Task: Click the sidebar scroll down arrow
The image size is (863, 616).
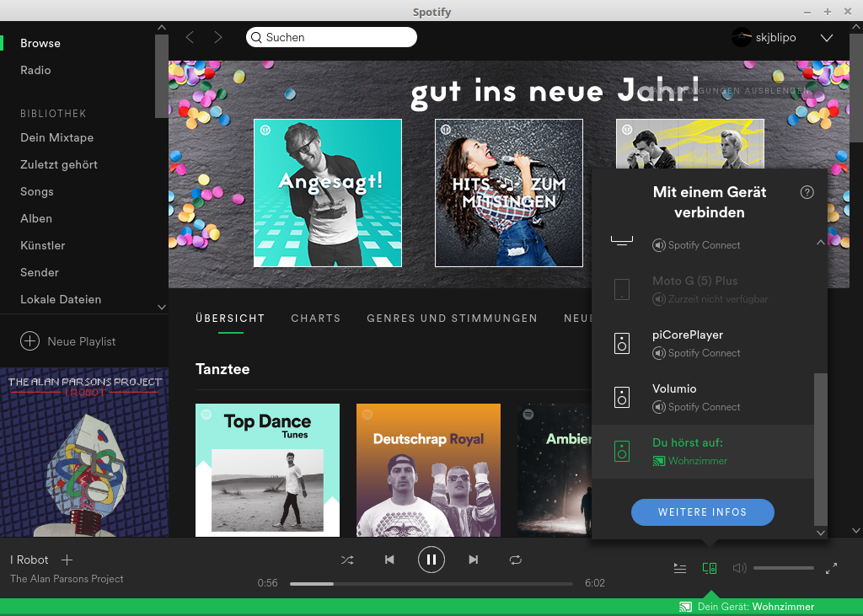Action: click(161, 308)
